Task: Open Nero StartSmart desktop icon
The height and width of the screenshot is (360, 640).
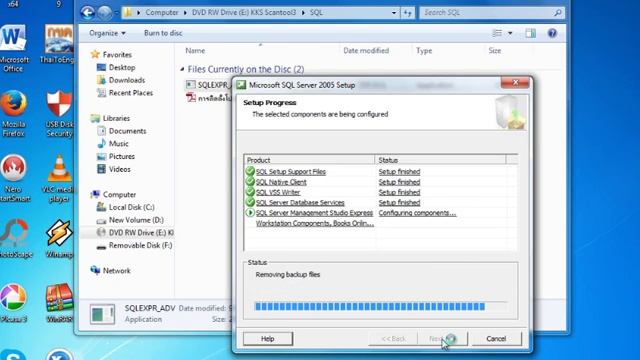Action: [x=14, y=178]
